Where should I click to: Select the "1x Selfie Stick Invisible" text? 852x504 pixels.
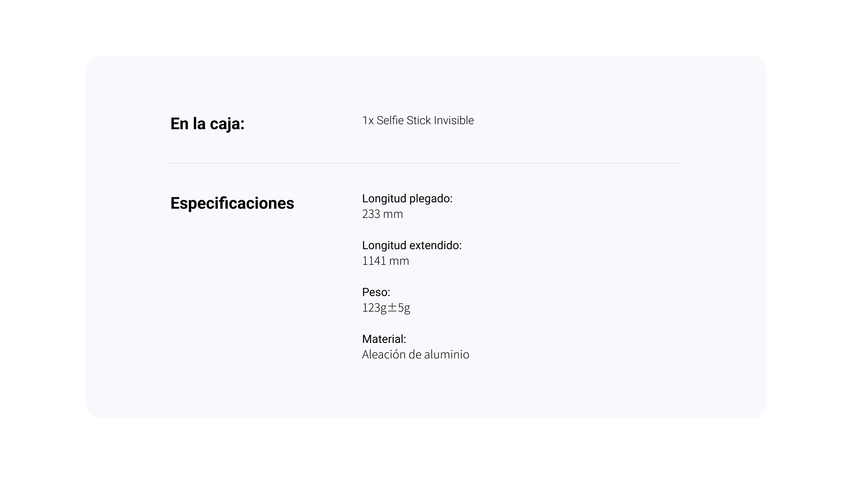point(418,121)
